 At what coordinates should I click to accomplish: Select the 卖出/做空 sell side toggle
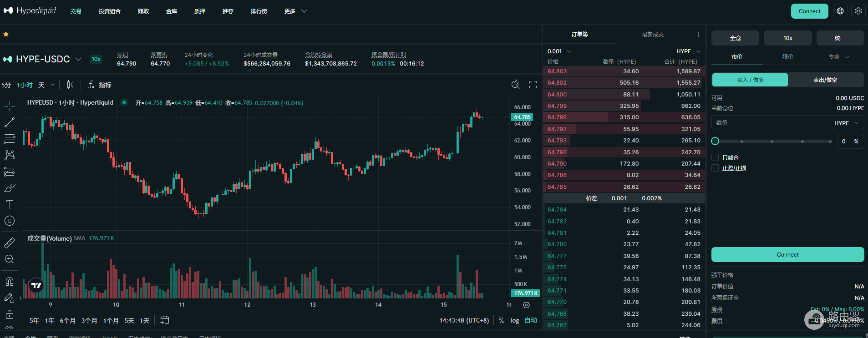(825, 80)
